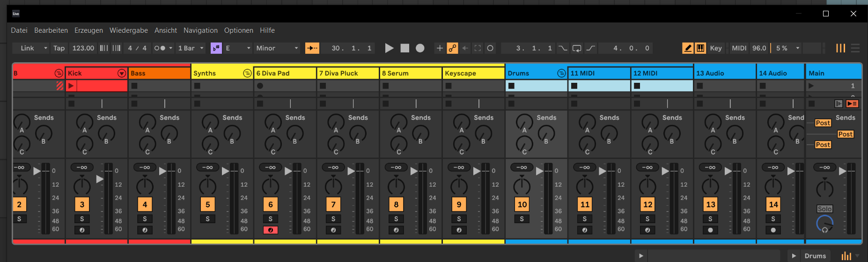Click the transport Stop button
The width and height of the screenshot is (868, 262).
pos(405,48)
